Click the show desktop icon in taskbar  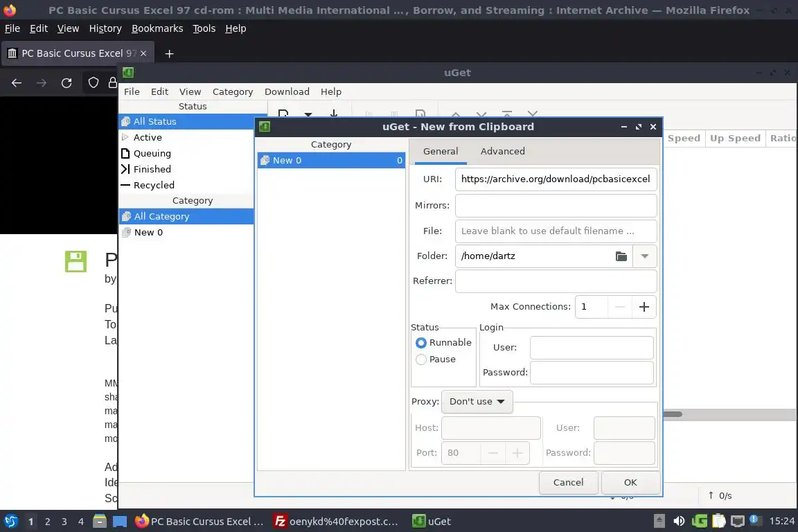(x=120, y=522)
